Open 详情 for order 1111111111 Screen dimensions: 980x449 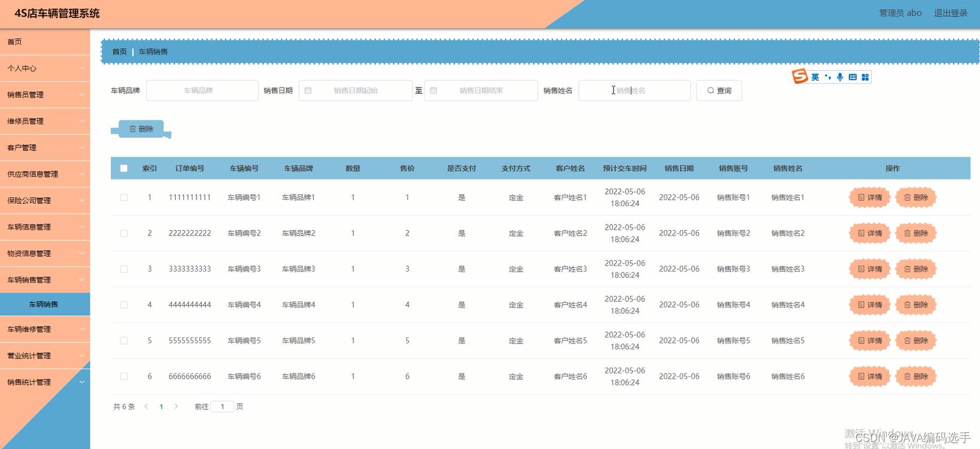point(870,197)
